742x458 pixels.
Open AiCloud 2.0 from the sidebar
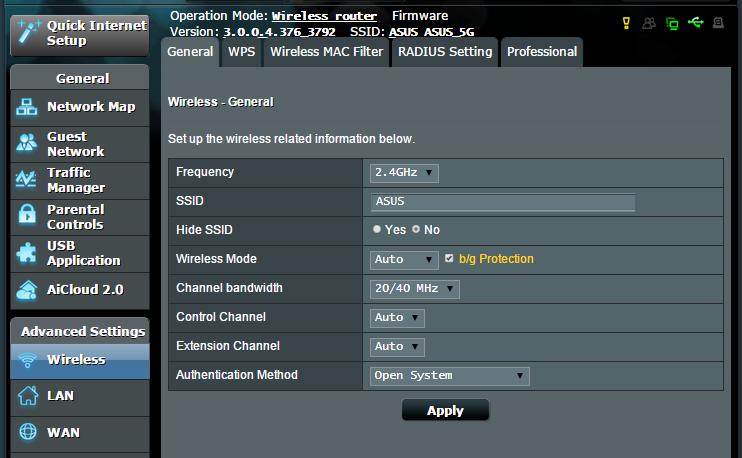[80, 290]
